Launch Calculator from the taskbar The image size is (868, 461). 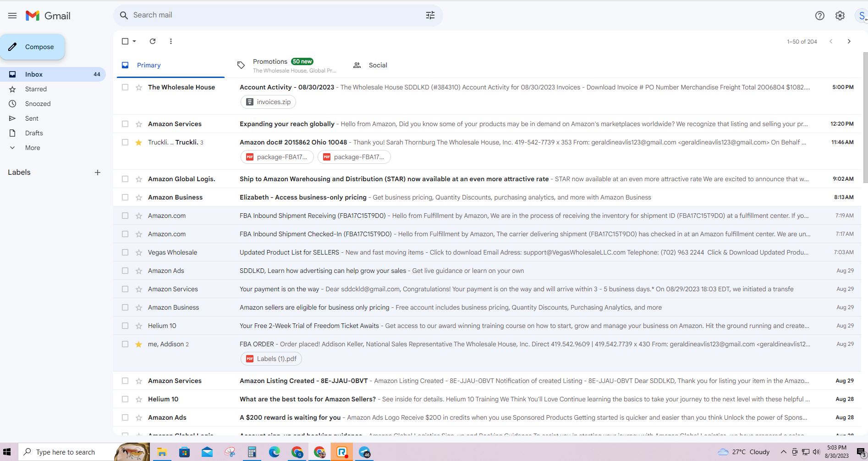tap(252, 452)
